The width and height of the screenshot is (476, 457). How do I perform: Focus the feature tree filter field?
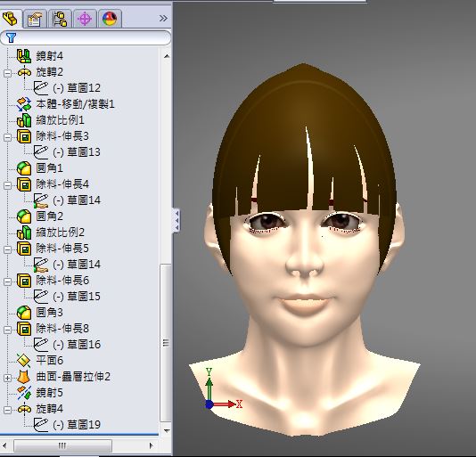click(86, 38)
